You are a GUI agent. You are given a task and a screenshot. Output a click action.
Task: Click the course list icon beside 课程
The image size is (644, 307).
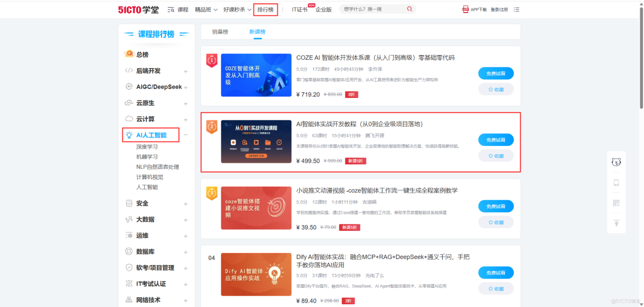(171, 9)
